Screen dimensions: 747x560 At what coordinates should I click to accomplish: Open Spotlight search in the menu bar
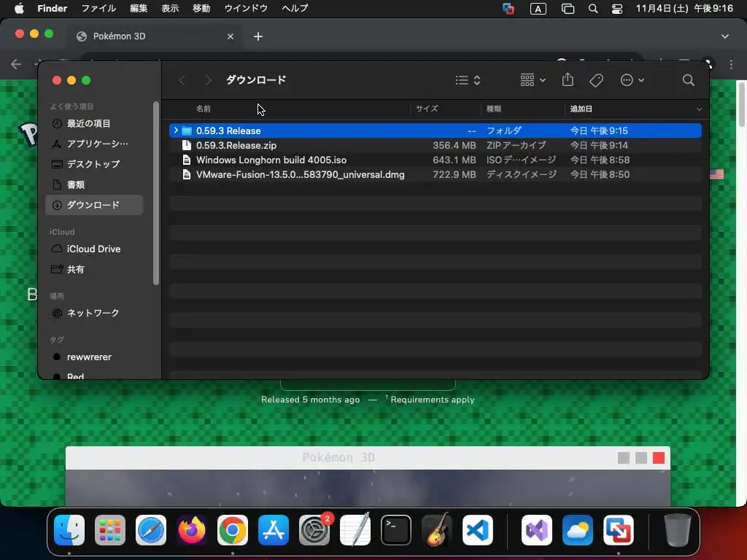tap(593, 9)
